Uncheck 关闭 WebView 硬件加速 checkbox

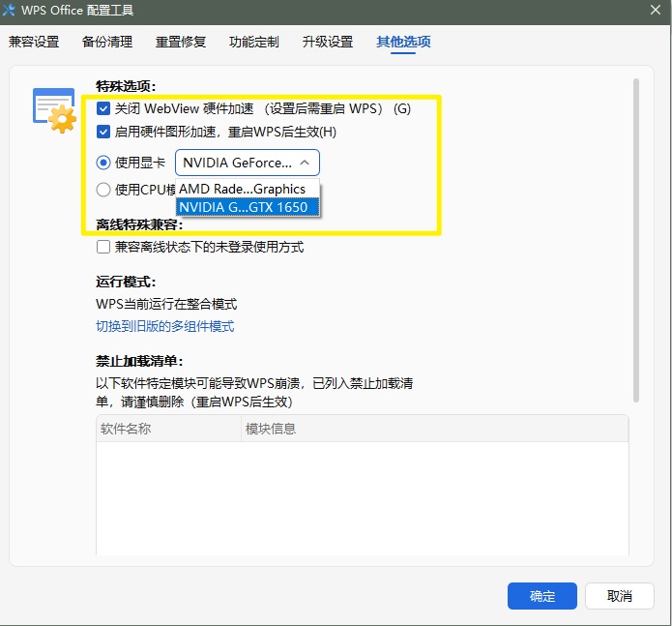[x=103, y=108]
